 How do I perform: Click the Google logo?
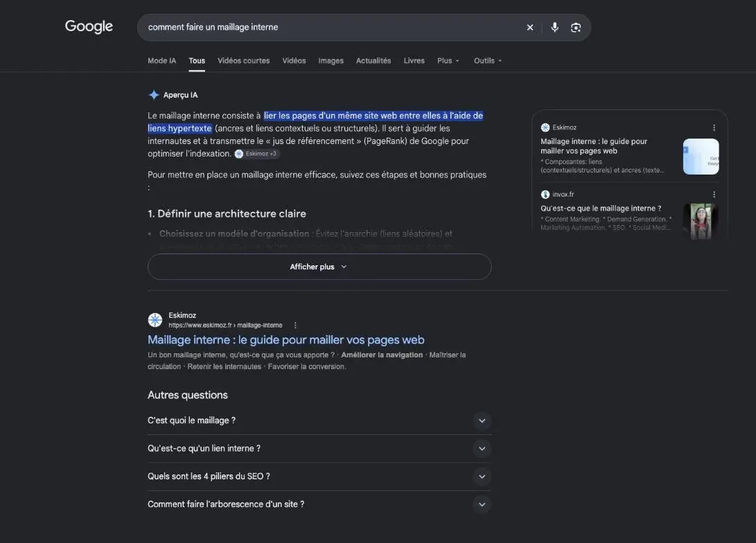[x=89, y=26]
